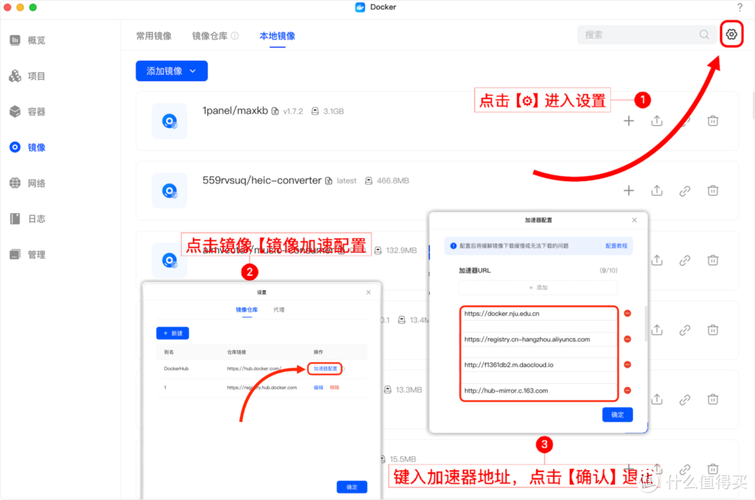Delete the 1panel/maxkb image

(713, 121)
